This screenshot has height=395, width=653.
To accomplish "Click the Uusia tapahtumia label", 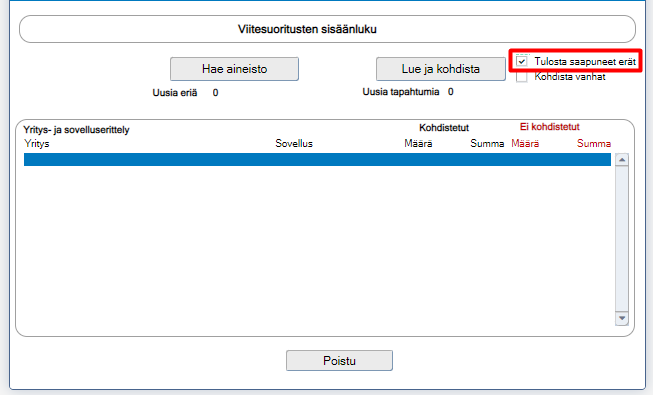I will click(x=401, y=92).
